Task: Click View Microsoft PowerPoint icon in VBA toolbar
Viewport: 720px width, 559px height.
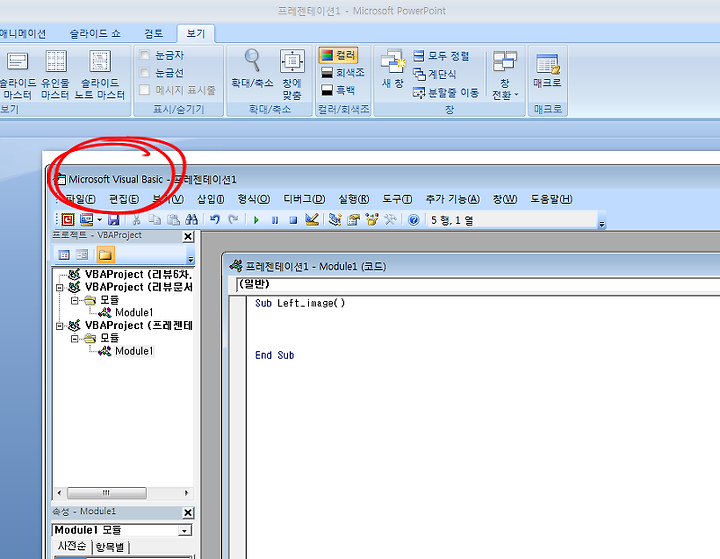Action: pos(68,220)
